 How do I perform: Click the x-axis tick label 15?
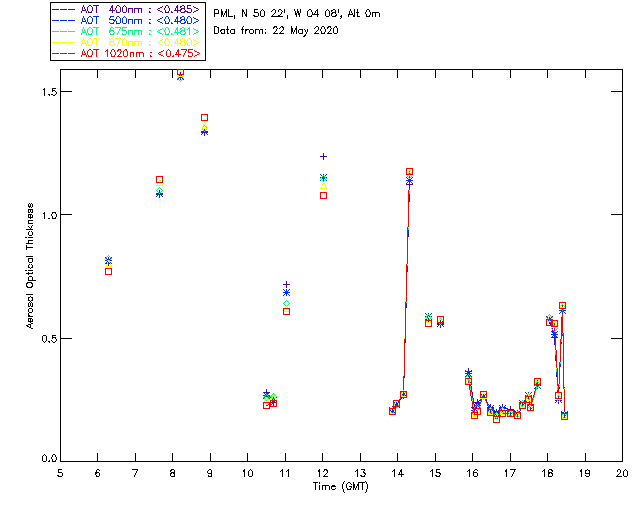point(435,473)
